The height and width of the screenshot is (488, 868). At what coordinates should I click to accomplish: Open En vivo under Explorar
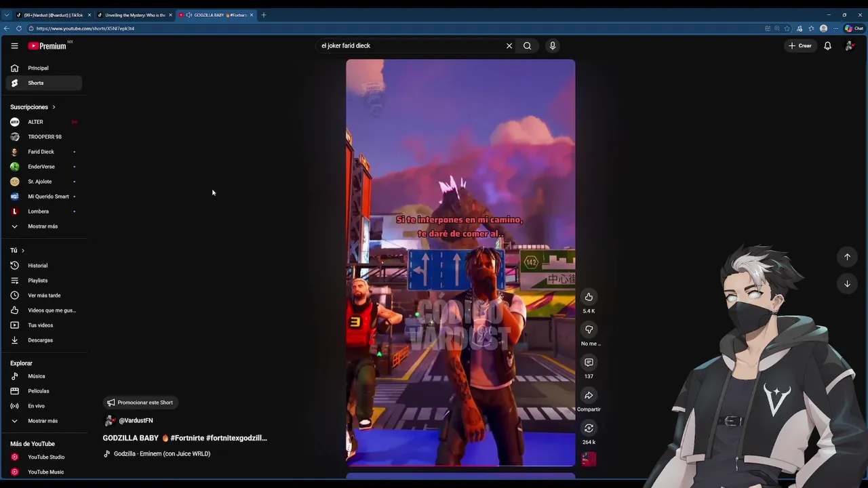coord(44,406)
